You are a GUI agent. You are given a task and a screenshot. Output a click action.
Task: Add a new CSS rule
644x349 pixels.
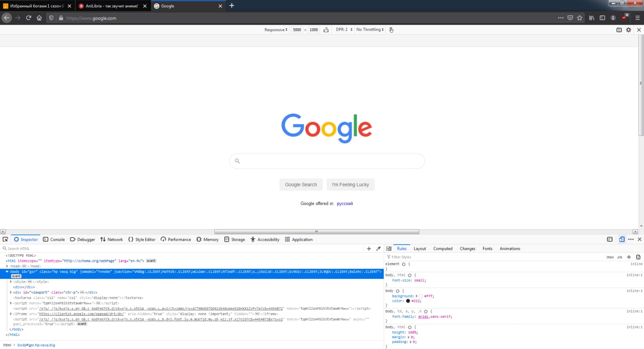coord(629,257)
